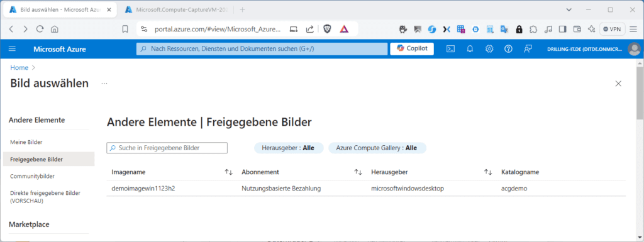
Task: Click the Copilot button
Action: 412,48
